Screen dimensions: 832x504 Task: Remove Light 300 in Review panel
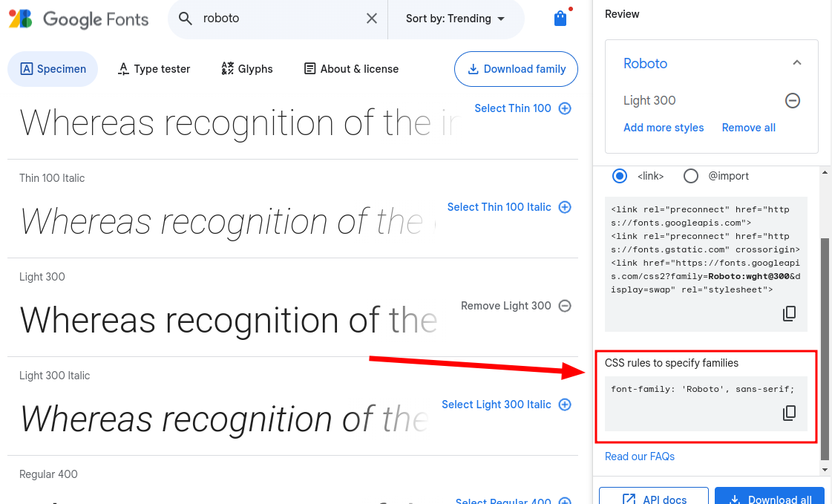click(x=793, y=100)
